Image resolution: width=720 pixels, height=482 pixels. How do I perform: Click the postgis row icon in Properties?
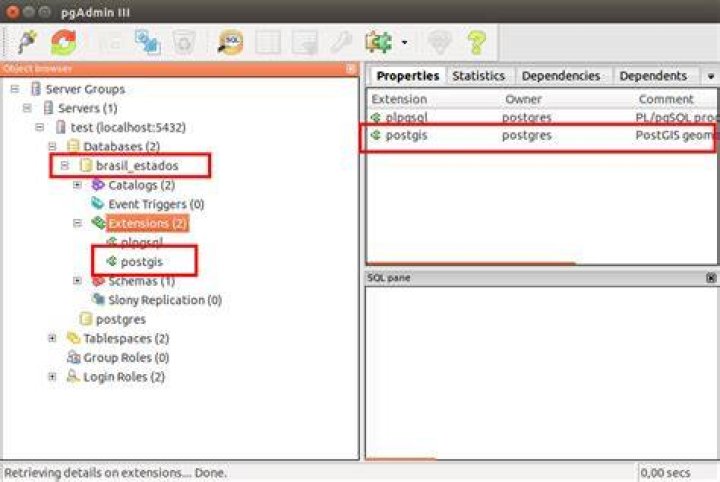point(376,135)
